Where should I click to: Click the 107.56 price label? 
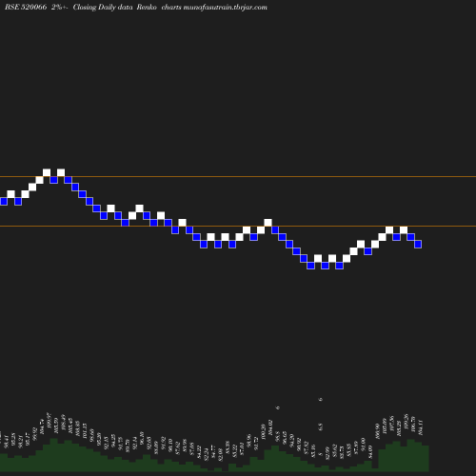391,424
